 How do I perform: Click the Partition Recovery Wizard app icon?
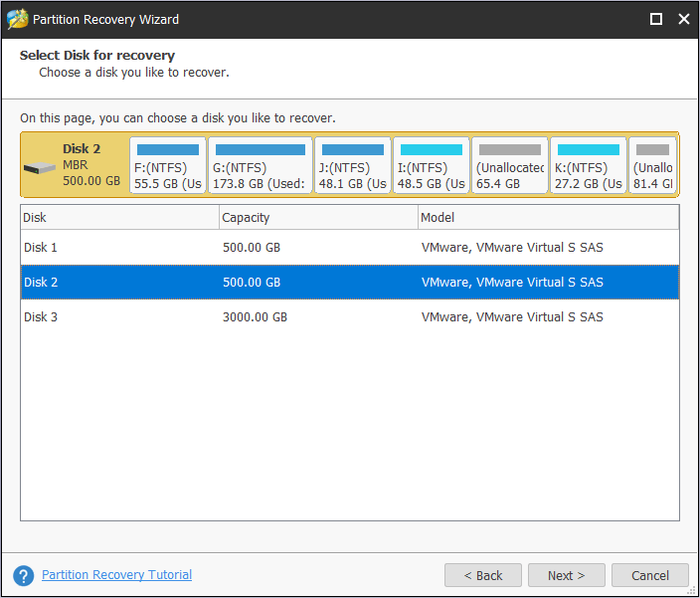[18, 19]
